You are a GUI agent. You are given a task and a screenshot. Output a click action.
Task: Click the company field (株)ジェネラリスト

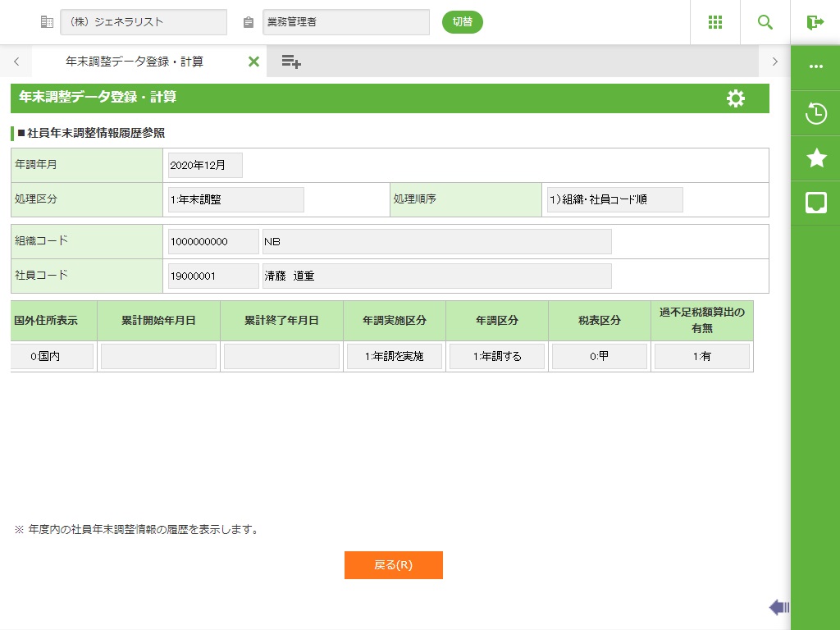point(144,22)
